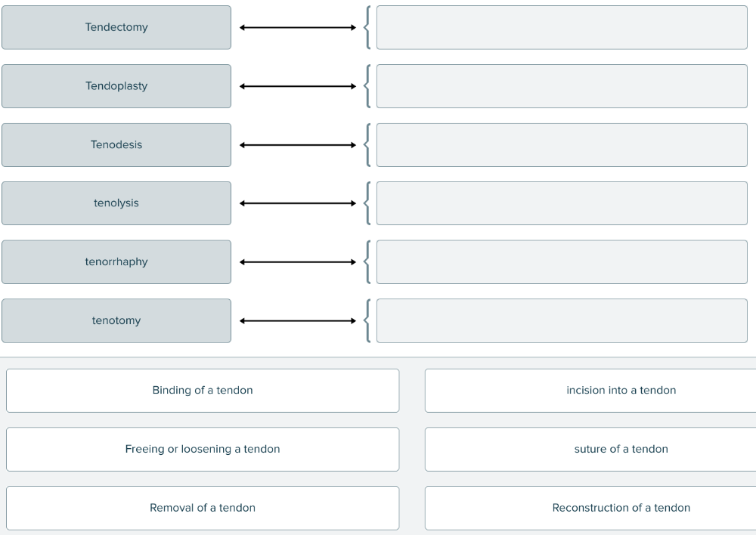Click the empty answer slot beside tenorrhaphy
The height and width of the screenshot is (535, 756).
tap(562, 262)
